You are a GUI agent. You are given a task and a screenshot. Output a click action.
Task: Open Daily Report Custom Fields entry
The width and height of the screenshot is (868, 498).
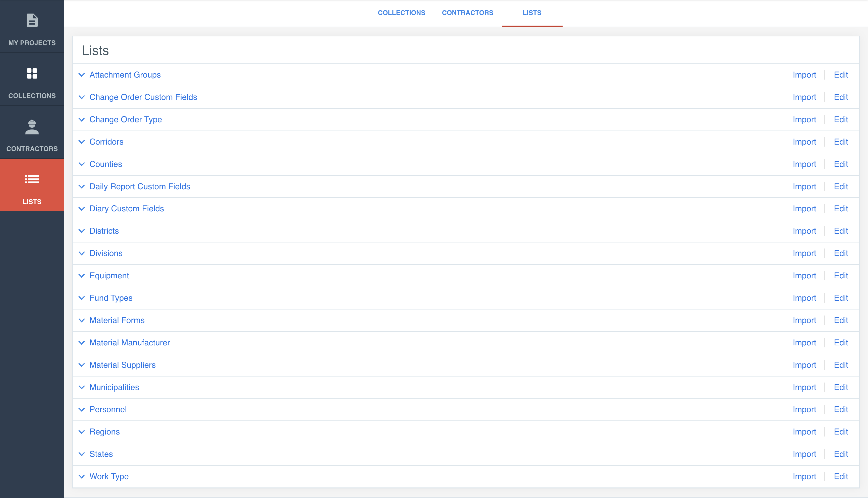pos(140,186)
